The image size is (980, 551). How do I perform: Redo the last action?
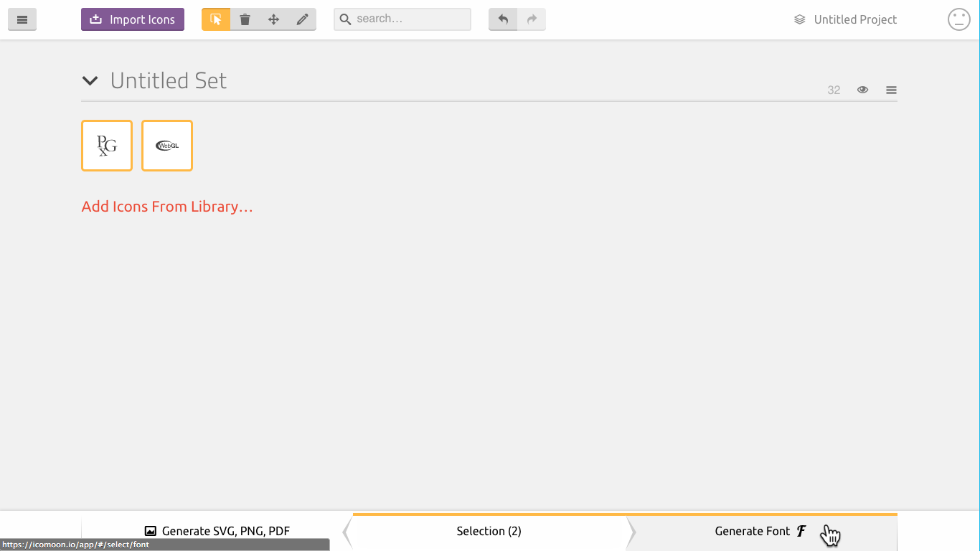[x=532, y=19]
